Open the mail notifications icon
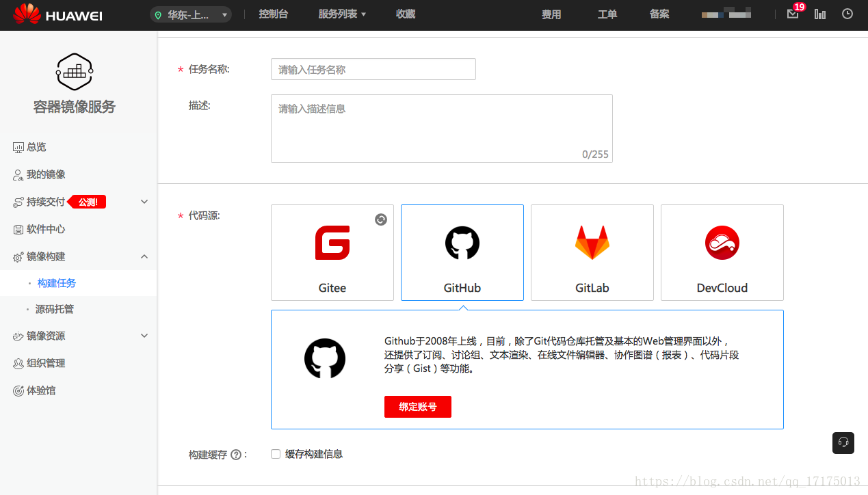The width and height of the screenshot is (868, 495). point(793,14)
